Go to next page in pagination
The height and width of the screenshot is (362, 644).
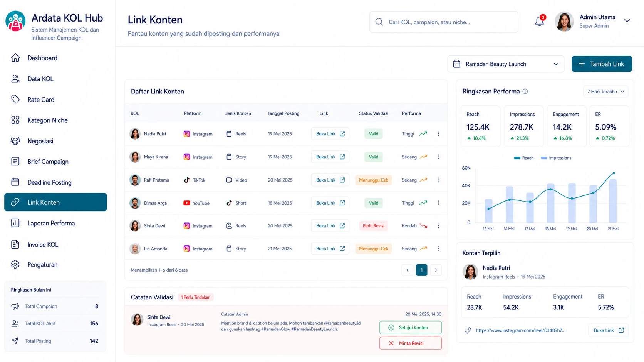coord(436,270)
